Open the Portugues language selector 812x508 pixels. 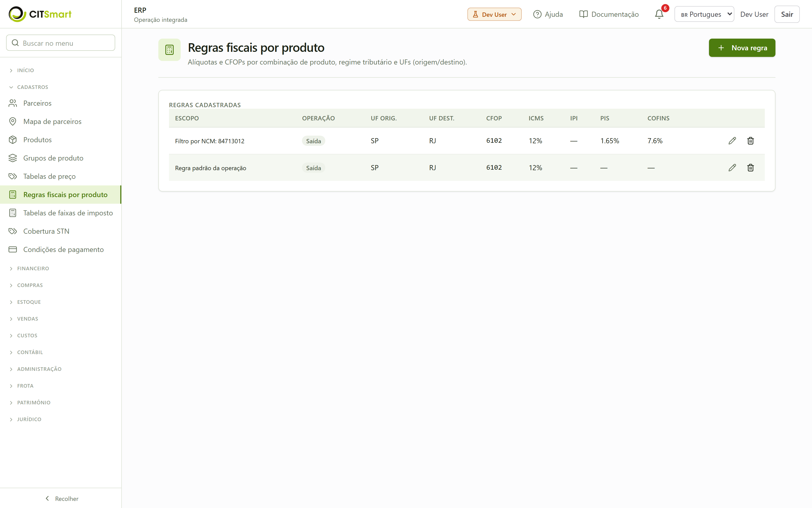tap(704, 14)
